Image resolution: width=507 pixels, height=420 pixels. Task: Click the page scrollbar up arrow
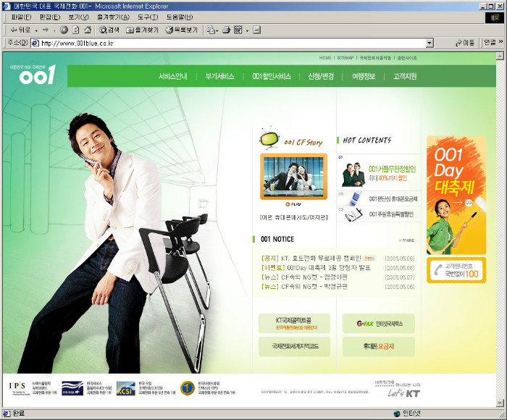[x=500, y=56]
